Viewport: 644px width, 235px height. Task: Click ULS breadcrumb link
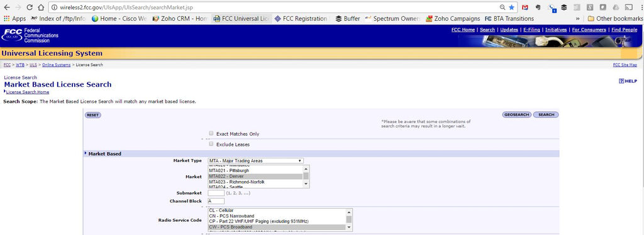pyautogui.click(x=33, y=65)
